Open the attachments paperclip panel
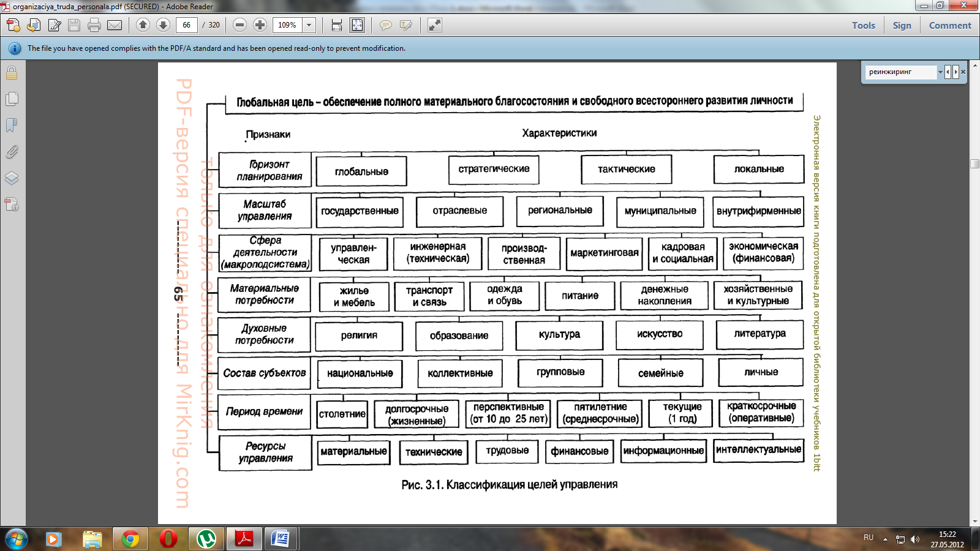The image size is (980, 551). (x=12, y=152)
